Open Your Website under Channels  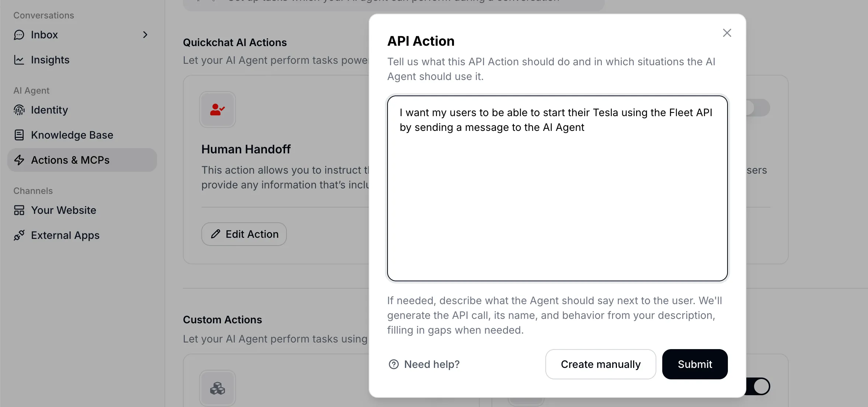[x=63, y=210]
